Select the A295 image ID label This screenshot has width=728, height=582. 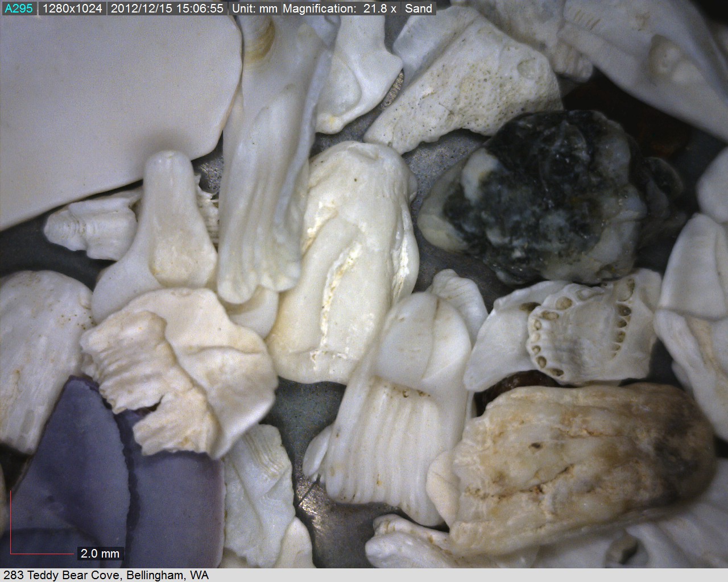19,9
